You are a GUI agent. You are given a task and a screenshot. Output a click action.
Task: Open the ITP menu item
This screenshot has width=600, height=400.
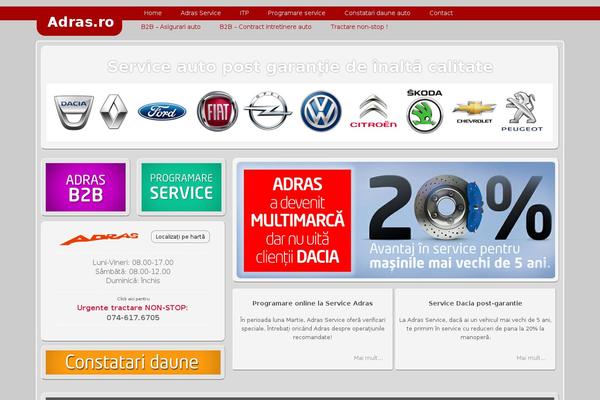[x=244, y=13]
